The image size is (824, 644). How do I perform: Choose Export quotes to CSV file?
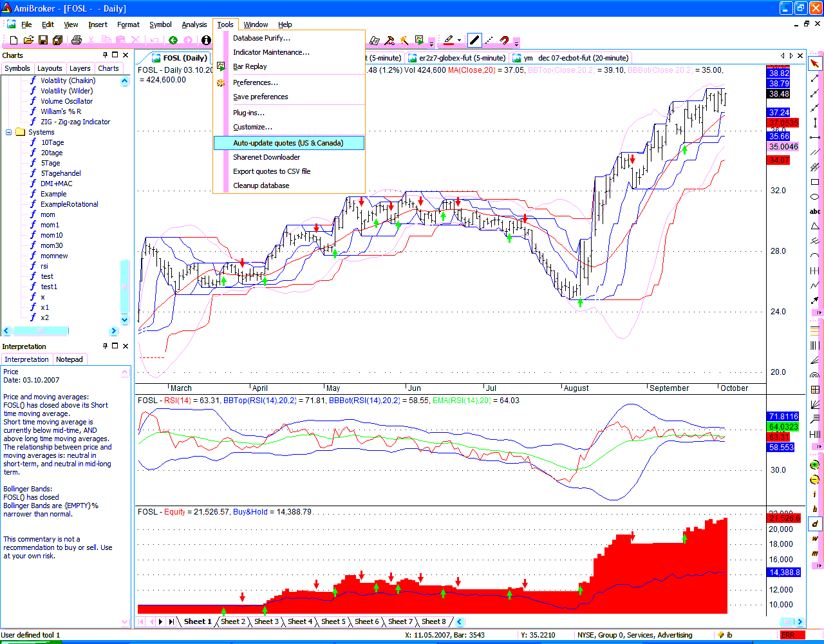289,171
